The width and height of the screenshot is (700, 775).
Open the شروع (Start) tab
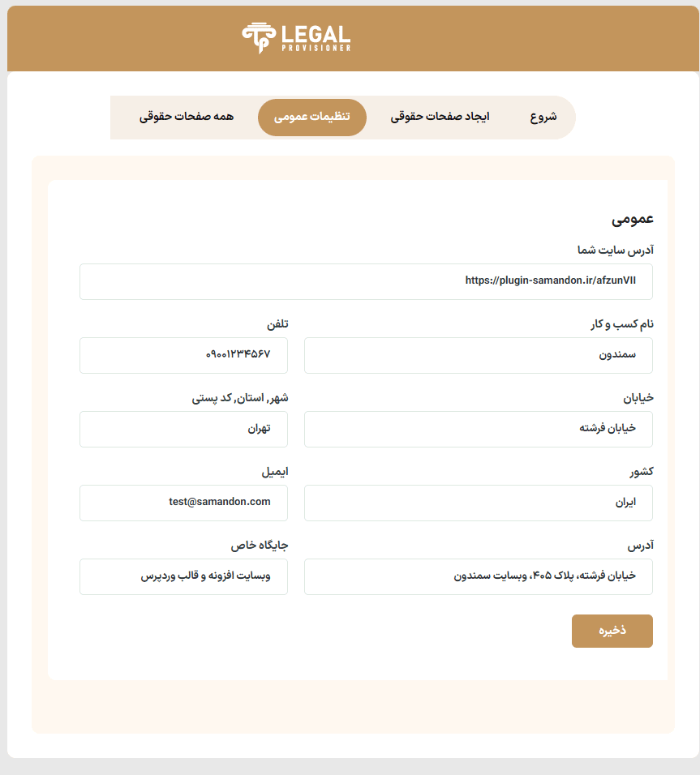pos(543,117)
